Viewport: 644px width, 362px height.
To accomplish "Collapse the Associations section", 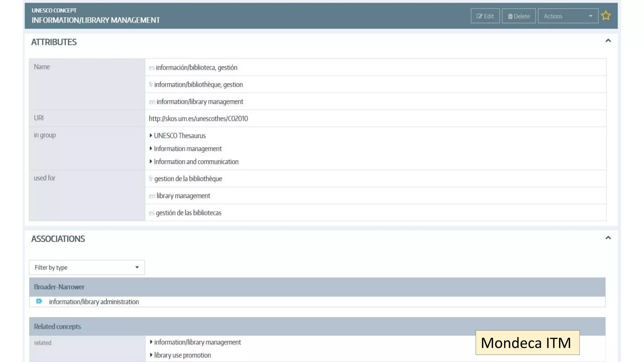I will click(608, 238).
